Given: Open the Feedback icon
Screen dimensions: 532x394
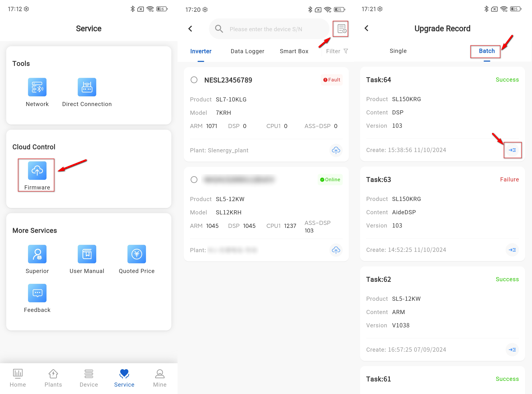Looking at the screenshot, I should (x=37, y=293).
